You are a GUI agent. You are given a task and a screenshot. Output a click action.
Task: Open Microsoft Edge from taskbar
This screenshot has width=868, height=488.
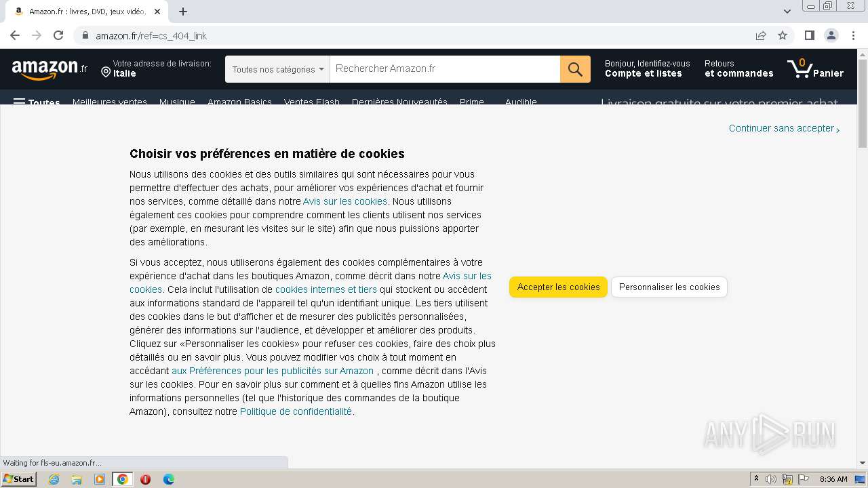(168, 479)
